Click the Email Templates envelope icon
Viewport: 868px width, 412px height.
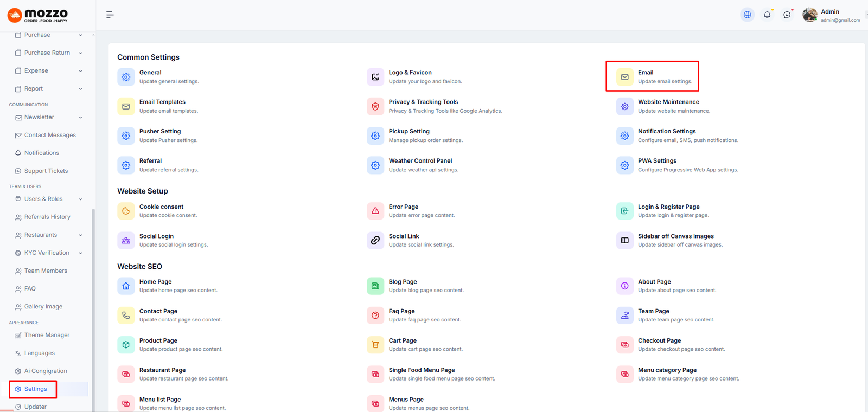pyautogui.click(x=126, y=106)
